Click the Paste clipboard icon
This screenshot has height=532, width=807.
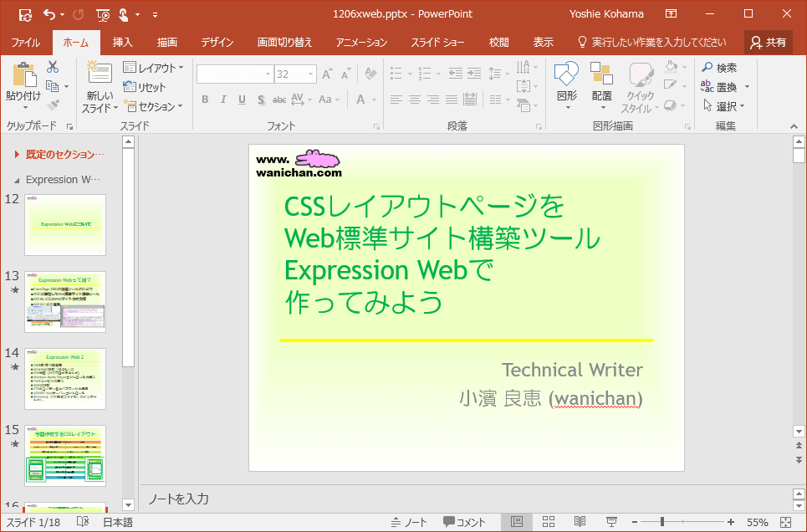23,74
